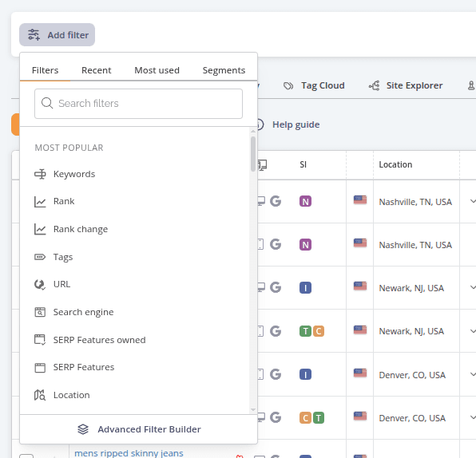
Task: Click the green T badge in second Newark row
Action: pyautogui.click(x=305, y=331)
